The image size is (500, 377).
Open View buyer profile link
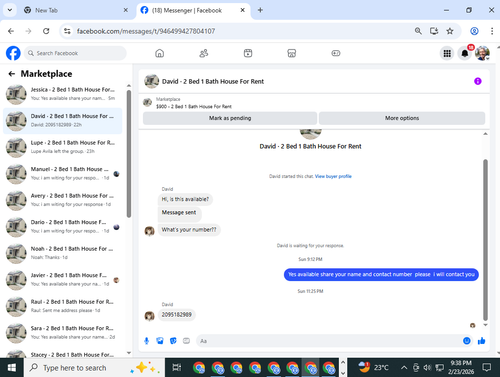coord(333,176)
